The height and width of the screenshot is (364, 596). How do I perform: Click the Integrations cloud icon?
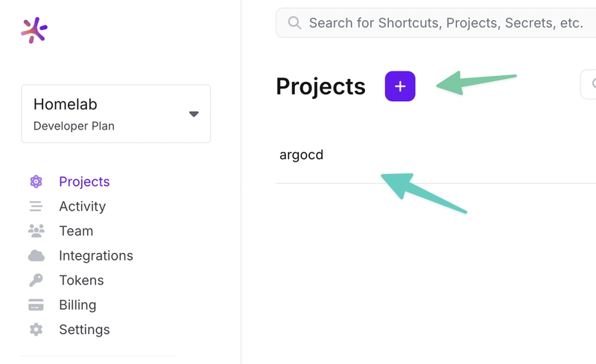(x=36, y=256)
